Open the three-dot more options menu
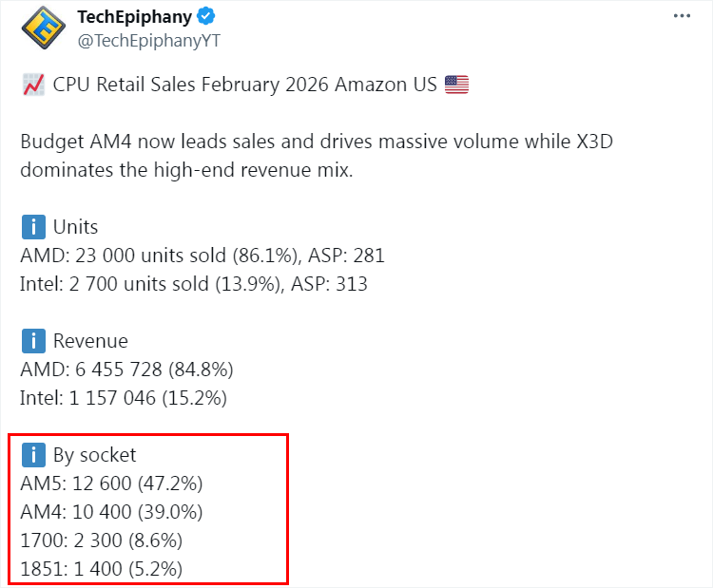This screenshot has height=588, width=713. tap(683, 17)
